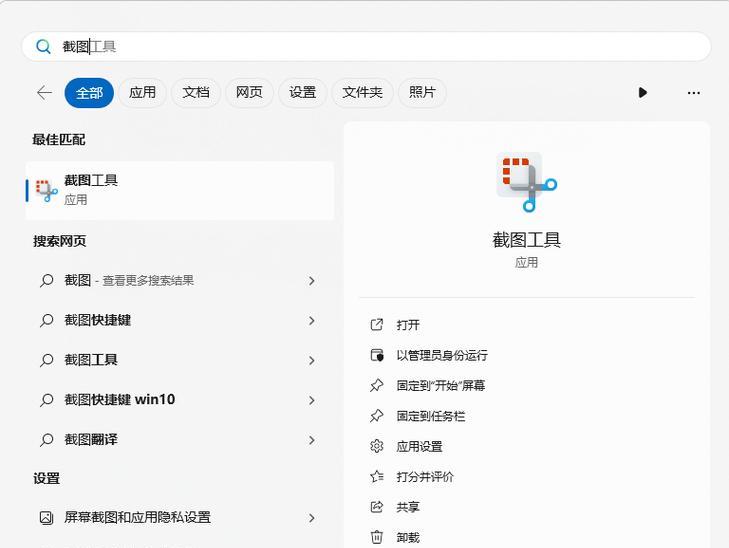The height and width of the screenshot is (548, 729).
Task: Switch to the 设置 filter tab
Action: point(303,92)
